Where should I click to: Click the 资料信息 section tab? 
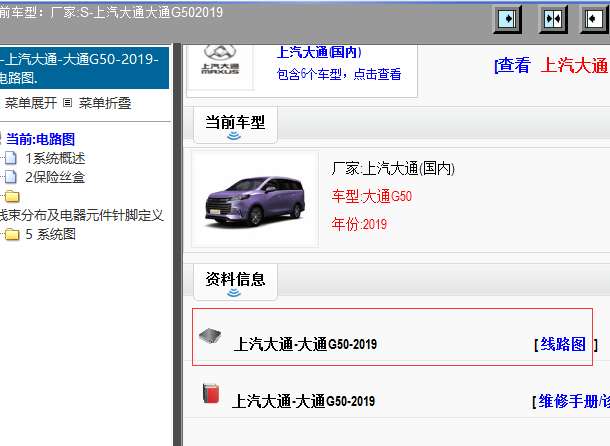235,282
